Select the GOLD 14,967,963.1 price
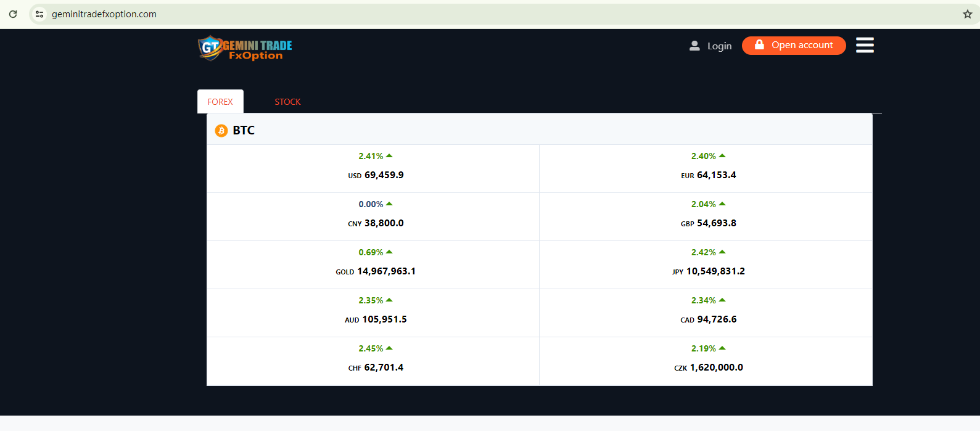The width and height of the screenshot is (980, 431). pos(376,271)
